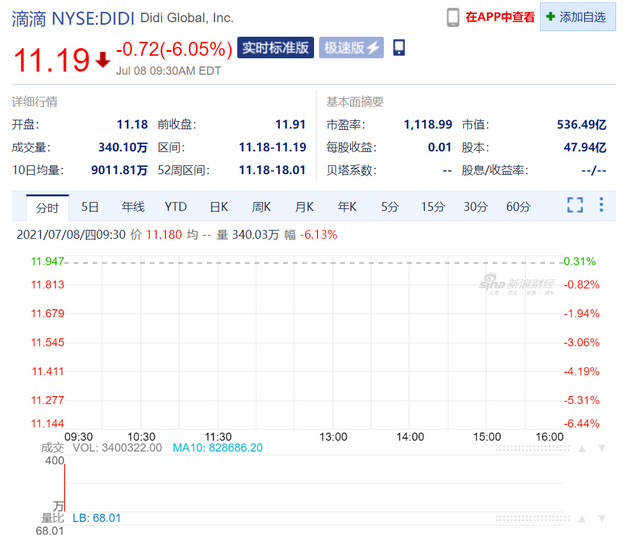The image size is (630, 539).
Task: Select the 30分 interval tab
Action: point(476,207)
